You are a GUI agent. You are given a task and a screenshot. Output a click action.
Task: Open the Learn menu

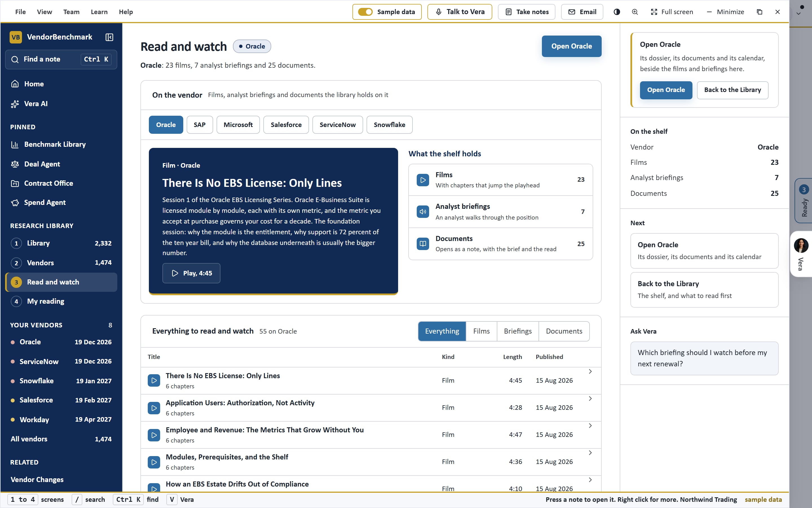click(99, 12)
